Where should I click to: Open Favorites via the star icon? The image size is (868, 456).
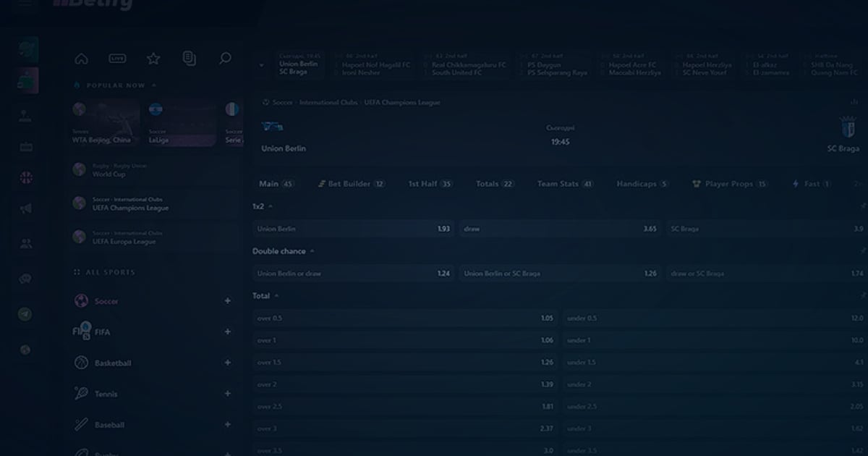(153, 59)
